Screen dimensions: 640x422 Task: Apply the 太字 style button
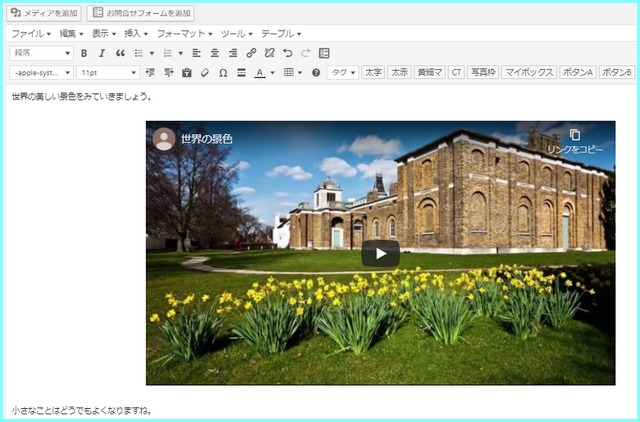click(x=373, y=73)
